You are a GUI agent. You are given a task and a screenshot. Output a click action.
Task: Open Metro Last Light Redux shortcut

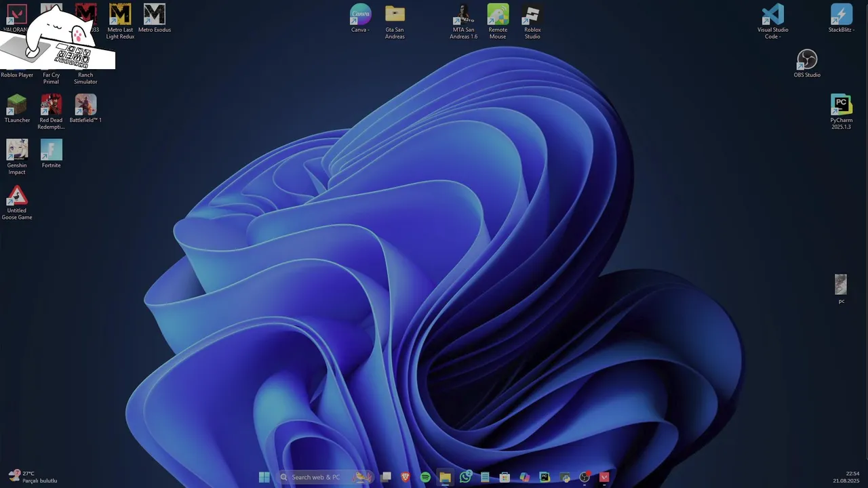point(120,21)
